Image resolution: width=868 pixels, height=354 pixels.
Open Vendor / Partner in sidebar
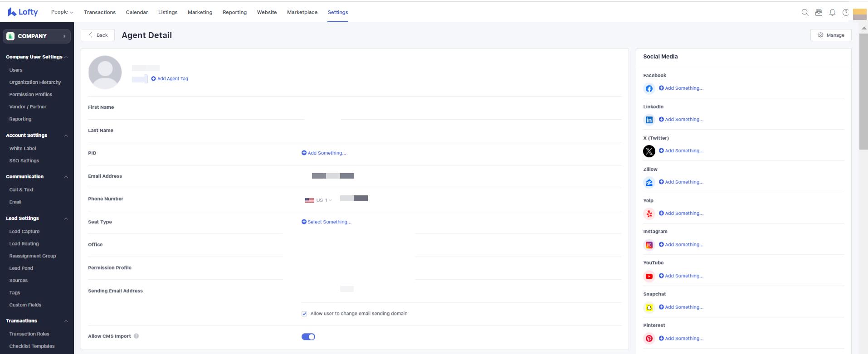28,107
